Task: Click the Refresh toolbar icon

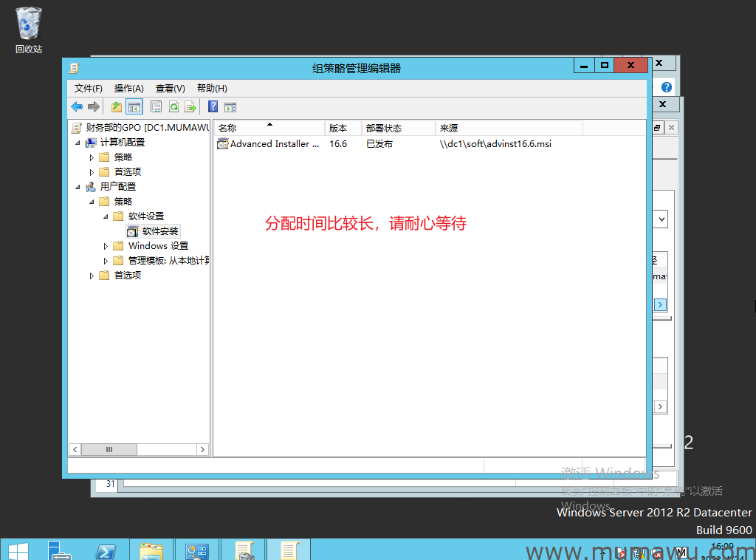Action: (x=173, y=106)
